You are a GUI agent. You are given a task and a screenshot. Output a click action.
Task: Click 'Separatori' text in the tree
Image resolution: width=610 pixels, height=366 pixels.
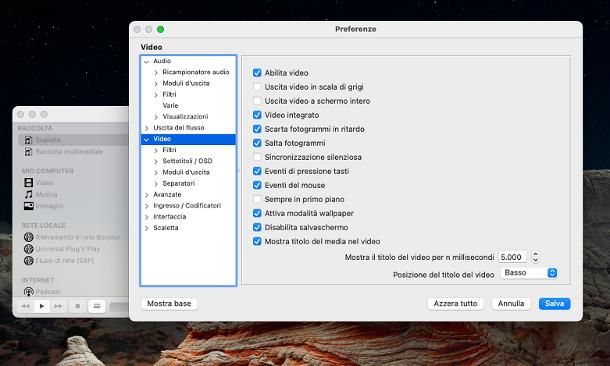click(179, 183)
